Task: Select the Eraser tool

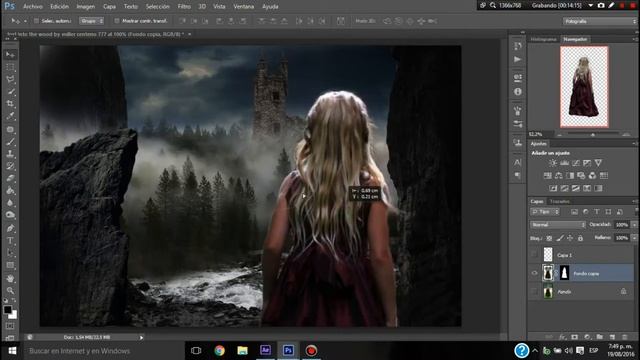Action: point(11,178)
